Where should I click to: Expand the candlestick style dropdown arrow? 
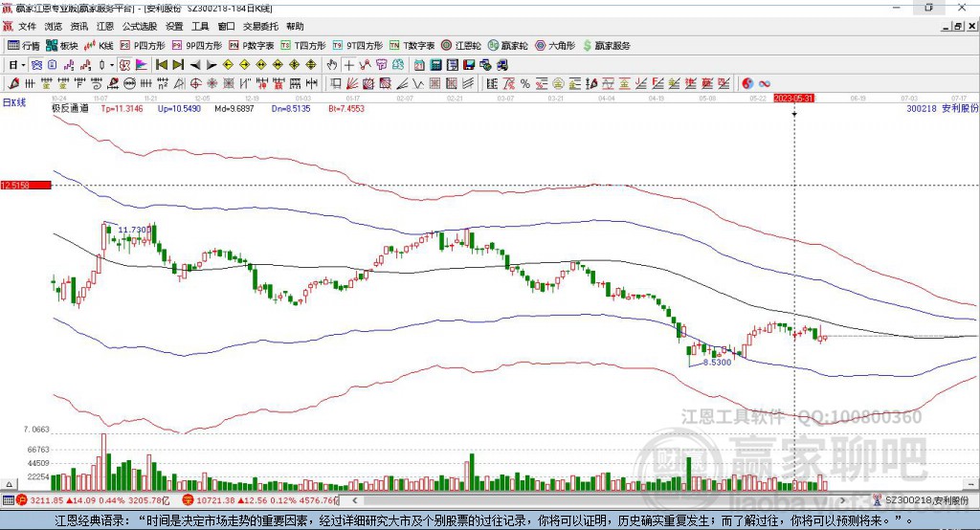112,65
